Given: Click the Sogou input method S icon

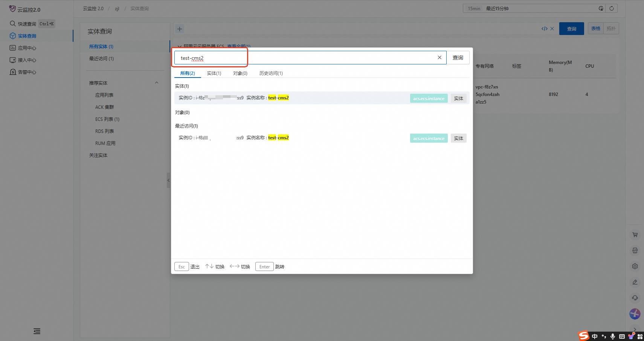Looking at the screenshot, I should 584,336.
